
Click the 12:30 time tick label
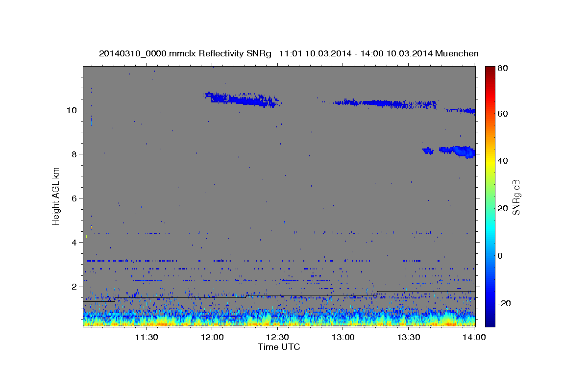point(277,337)
